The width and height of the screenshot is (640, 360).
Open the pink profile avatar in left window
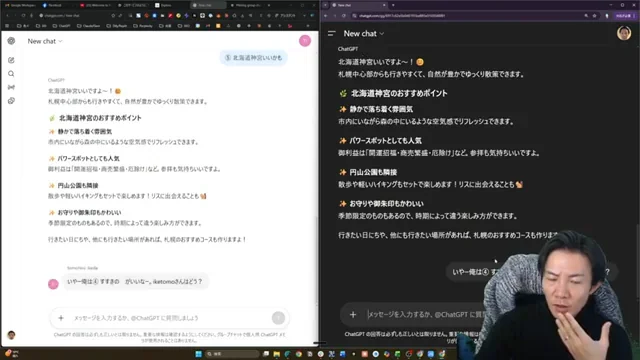point(305,40)
